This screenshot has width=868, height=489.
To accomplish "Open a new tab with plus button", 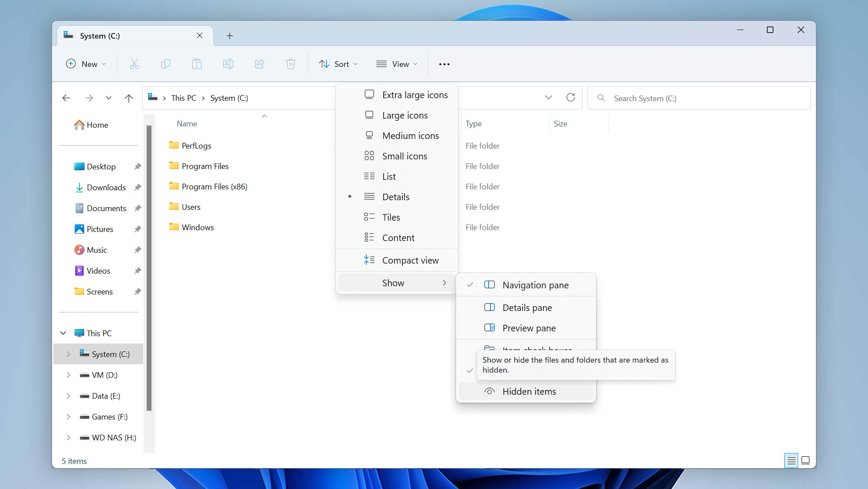I will [x=230, y=36].
